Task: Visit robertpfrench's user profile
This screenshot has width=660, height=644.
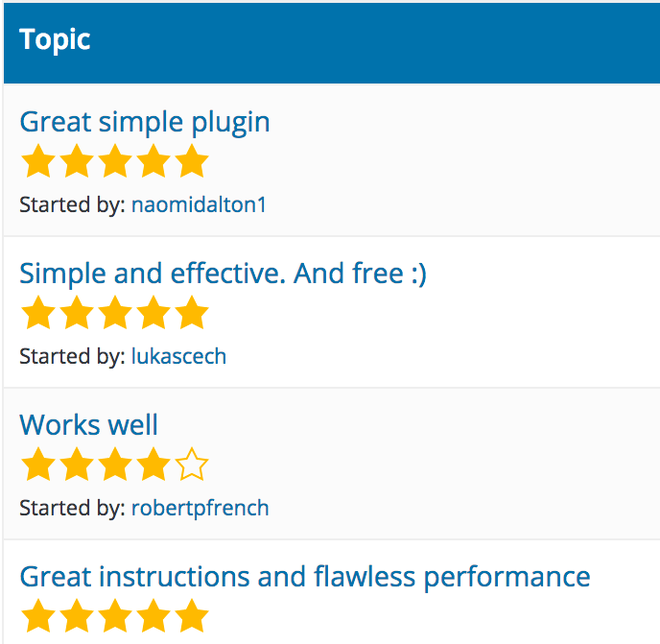Action: point(200,508)
